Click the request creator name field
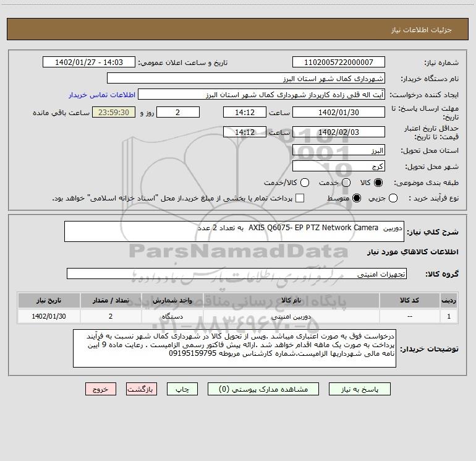This screenshot has height=461, width=476. click(x=261, y=94)
